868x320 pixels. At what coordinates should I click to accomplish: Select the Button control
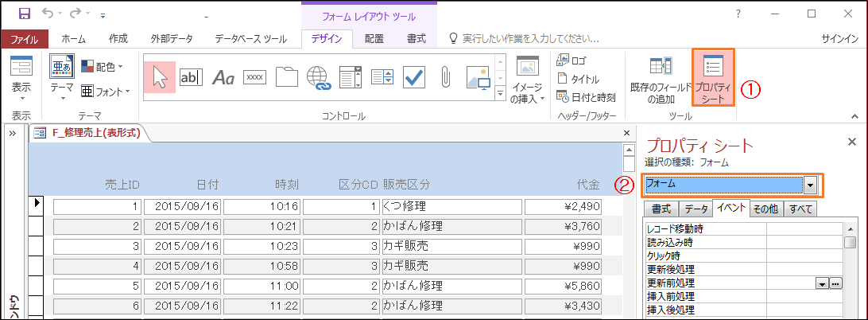click(254, 78)
